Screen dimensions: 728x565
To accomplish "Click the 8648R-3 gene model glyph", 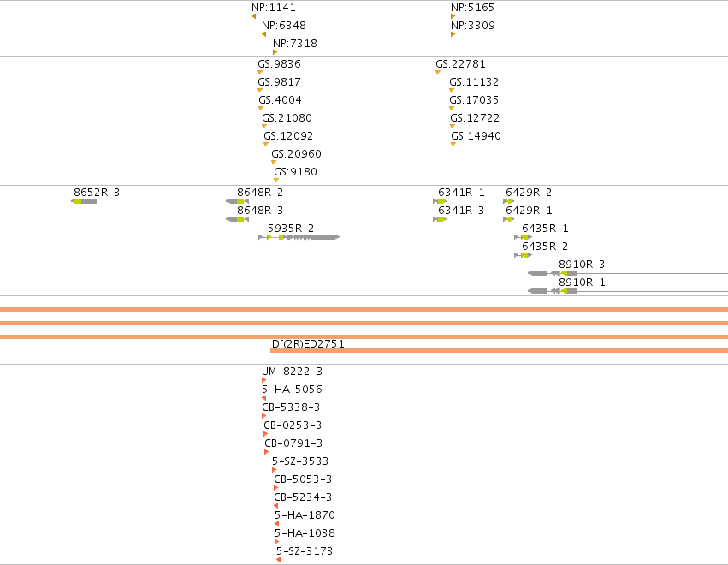I will [x=237, y=219].
